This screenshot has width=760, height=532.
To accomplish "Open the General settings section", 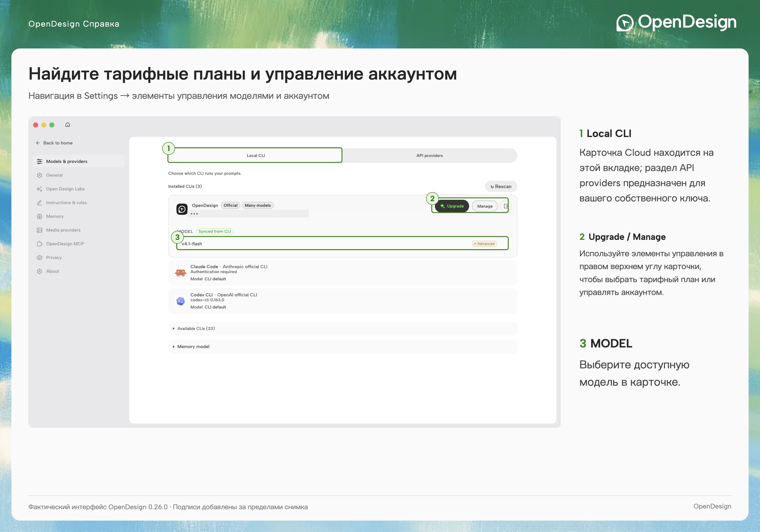I will pos(79,175).
